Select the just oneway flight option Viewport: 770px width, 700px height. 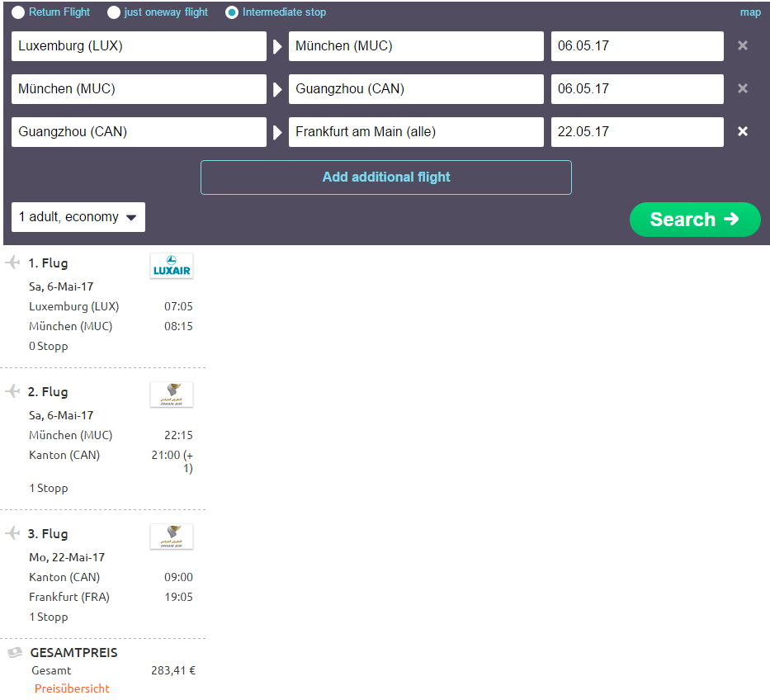click(113, 12)
